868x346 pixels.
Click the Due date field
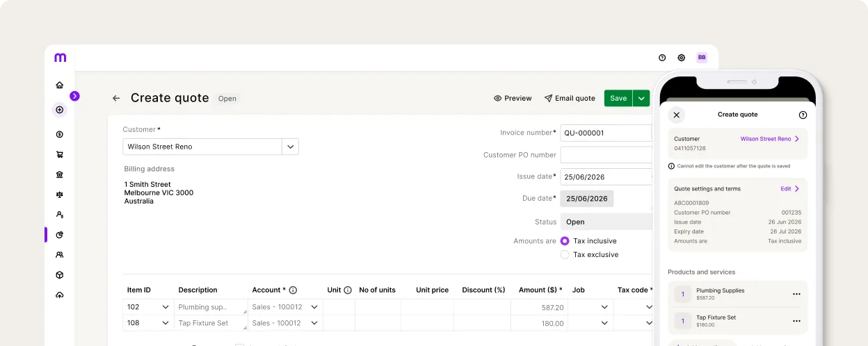587,199
